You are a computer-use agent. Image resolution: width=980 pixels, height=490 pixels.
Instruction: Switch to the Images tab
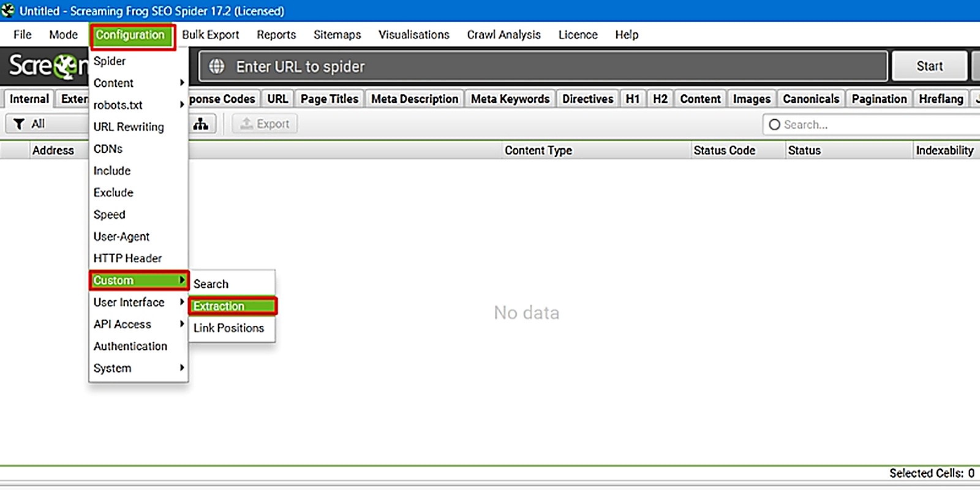[x=752, y=99]
